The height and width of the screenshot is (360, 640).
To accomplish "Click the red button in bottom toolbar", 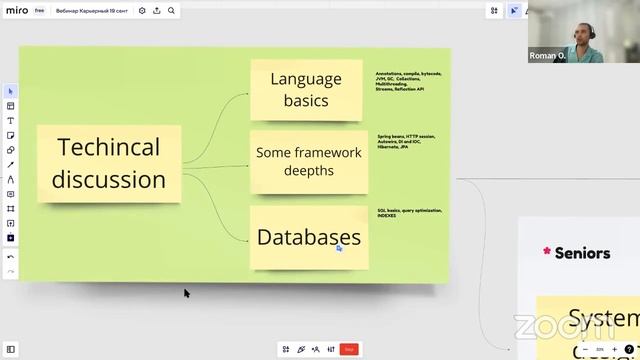I will (x=349, y=349).
